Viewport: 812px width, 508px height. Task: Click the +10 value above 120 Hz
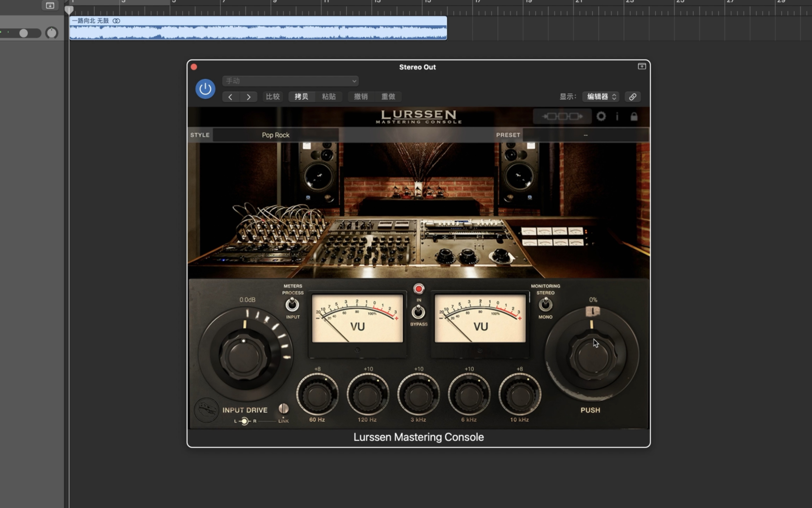[368, 369]
